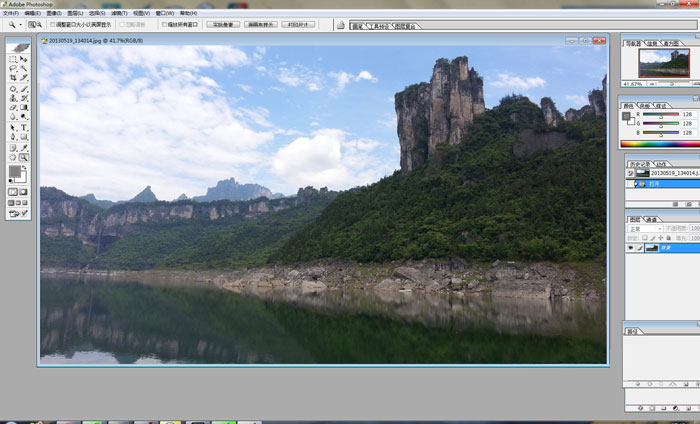Click the foreground color swatch in toolbox
Image resolution: width=700 pixels, height=424 pixels.
point(15,171)
